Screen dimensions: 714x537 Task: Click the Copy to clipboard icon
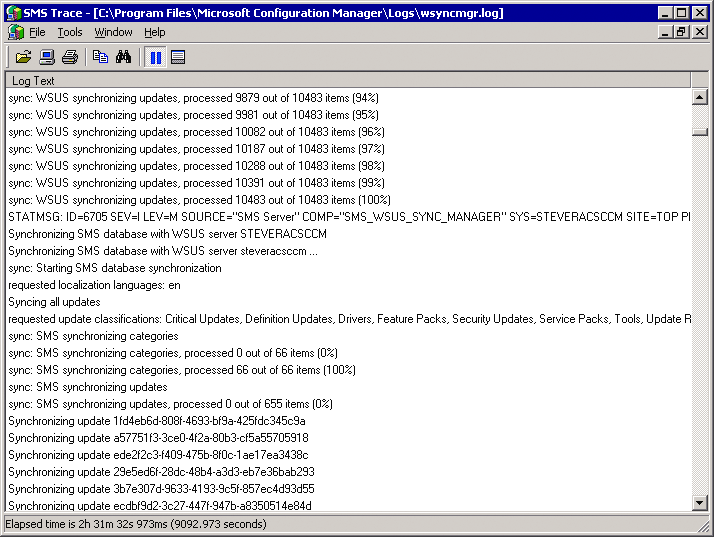[x=100, y=57]
